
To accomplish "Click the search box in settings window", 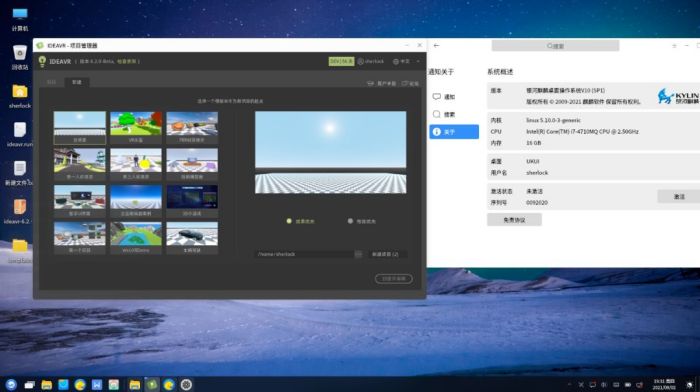I will 555,46.
